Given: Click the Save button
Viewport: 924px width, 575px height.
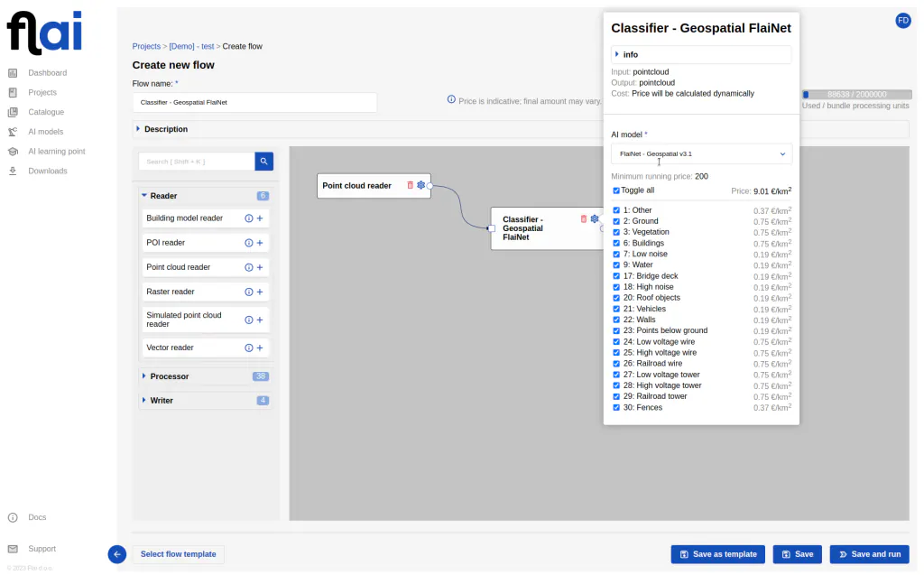Looking at the screenshot, I should point(798,554).
